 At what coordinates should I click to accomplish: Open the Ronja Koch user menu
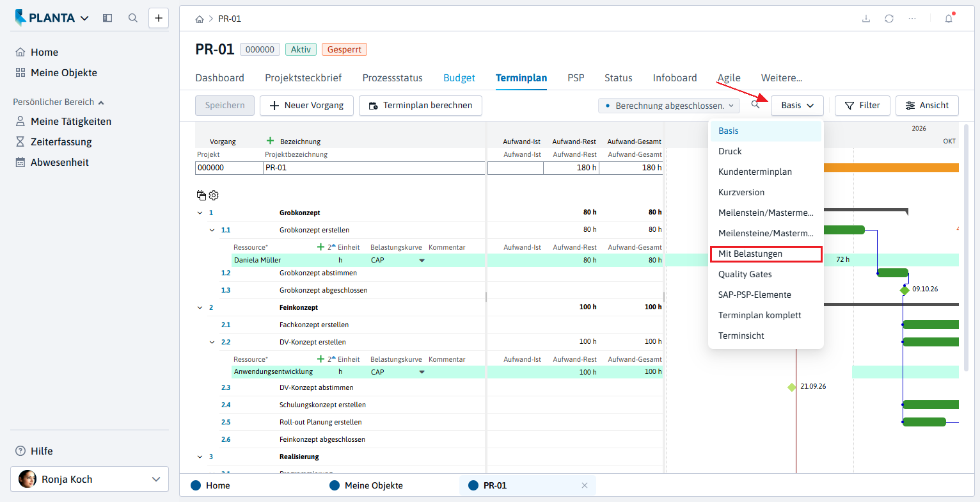[x=90, y=479]
